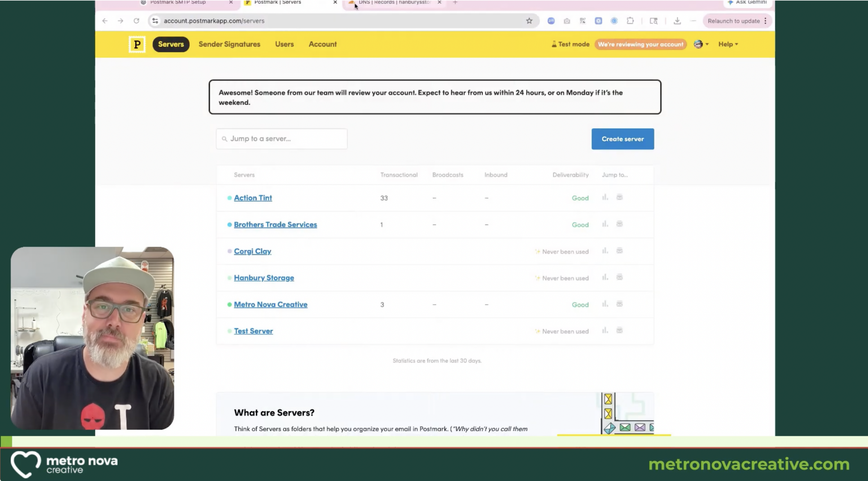This screenshot has width=868, height=481.
Task: Open Action Tint statistics bar-chart icon
Action: pyautogui.click(x=605, y=197)
